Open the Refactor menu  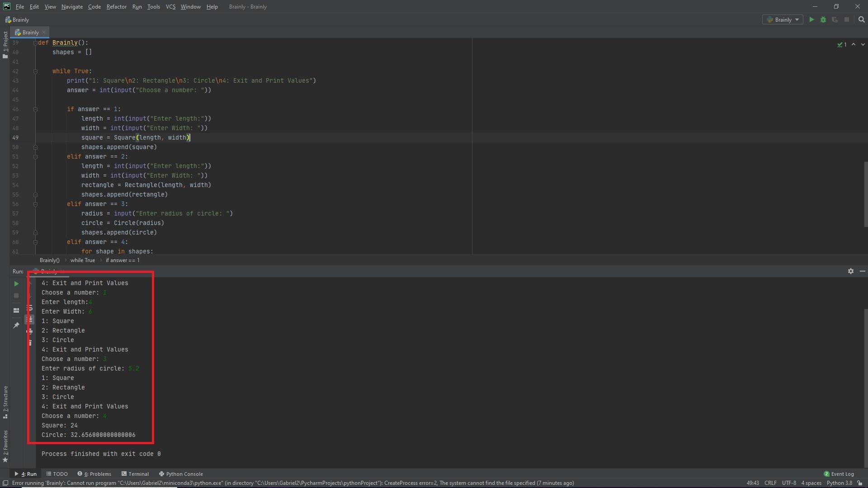[x=116, y=7]
